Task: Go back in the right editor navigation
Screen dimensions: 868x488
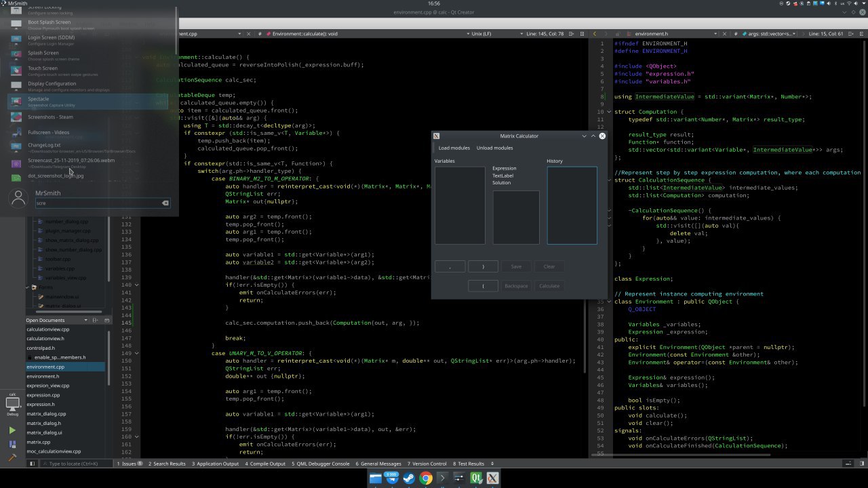Action: pos(595,33)
